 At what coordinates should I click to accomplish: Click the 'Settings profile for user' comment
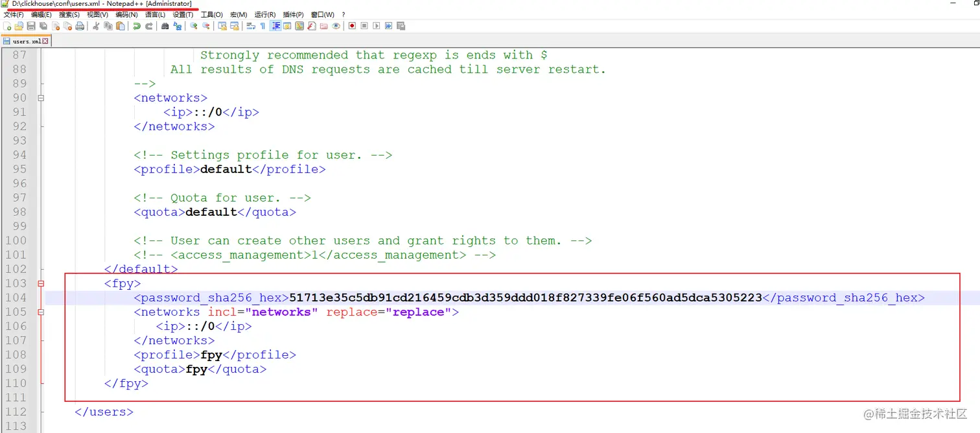tap(263, 155)
